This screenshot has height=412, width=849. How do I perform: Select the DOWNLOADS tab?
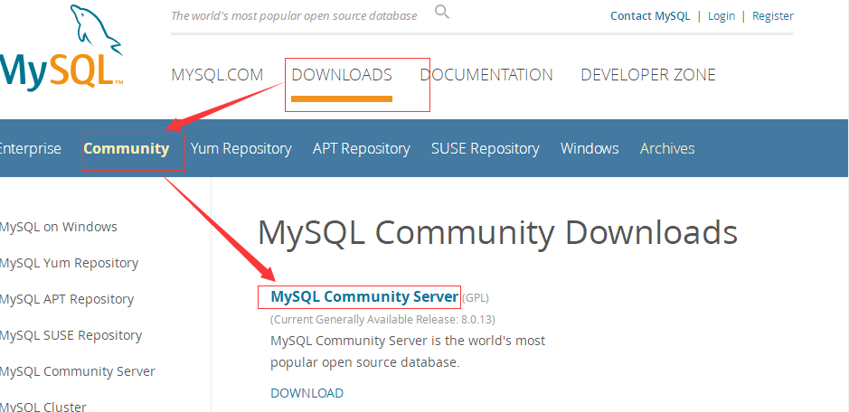[x=342, y=75]
